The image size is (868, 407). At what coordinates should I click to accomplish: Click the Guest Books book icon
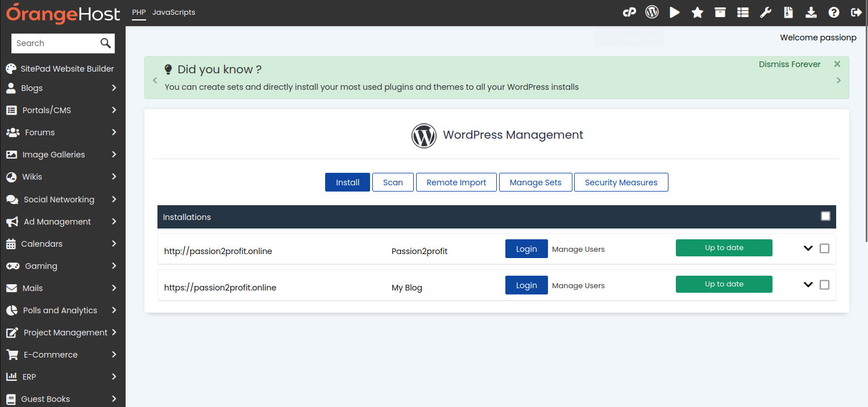click(x=11, y=399)
